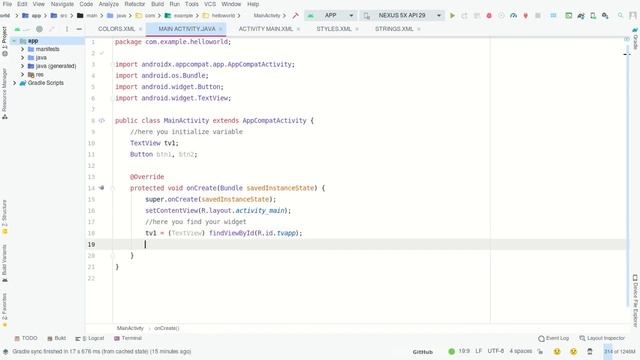Close the COLORS.XML tab
640x360 pixels.
coord(140,29)
